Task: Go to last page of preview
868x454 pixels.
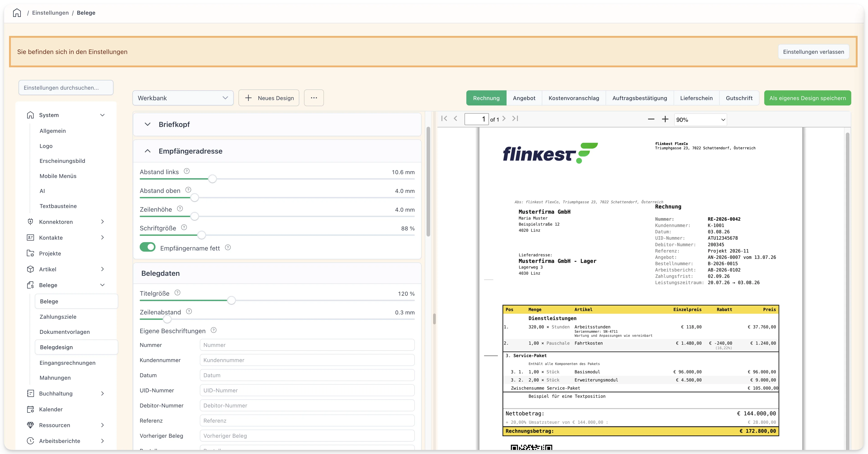Action: point(515,119)
